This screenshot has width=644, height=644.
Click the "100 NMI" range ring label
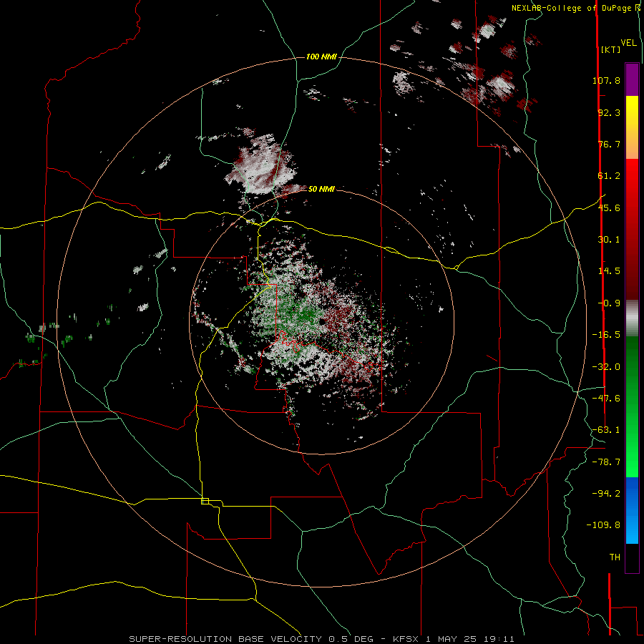[321, 57]
